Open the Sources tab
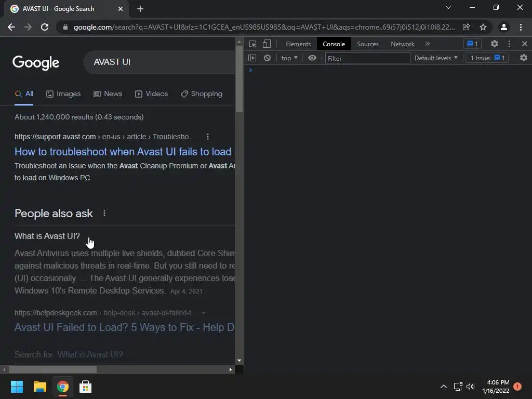The width and height of the screenshot is (532, 399). pos(367,44)
